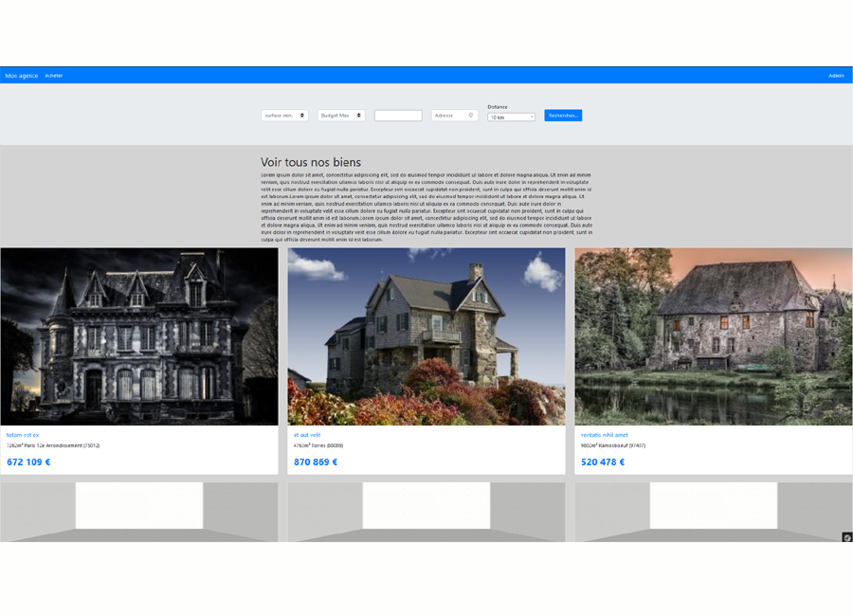Open the "totam est ex" property link
Image resolution: width=853 pixels, height=616 pixels.
(x=23, y=435)
